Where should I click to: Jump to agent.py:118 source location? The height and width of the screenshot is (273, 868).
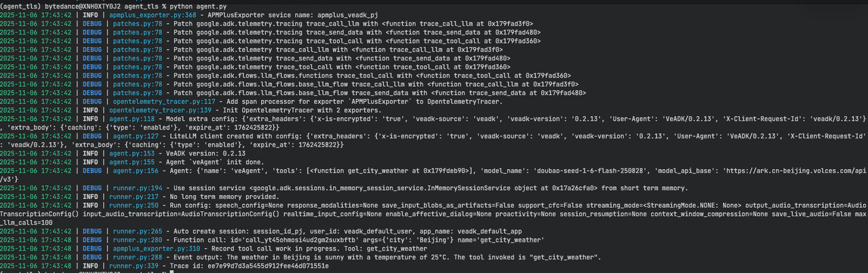(x=130, y=119)
